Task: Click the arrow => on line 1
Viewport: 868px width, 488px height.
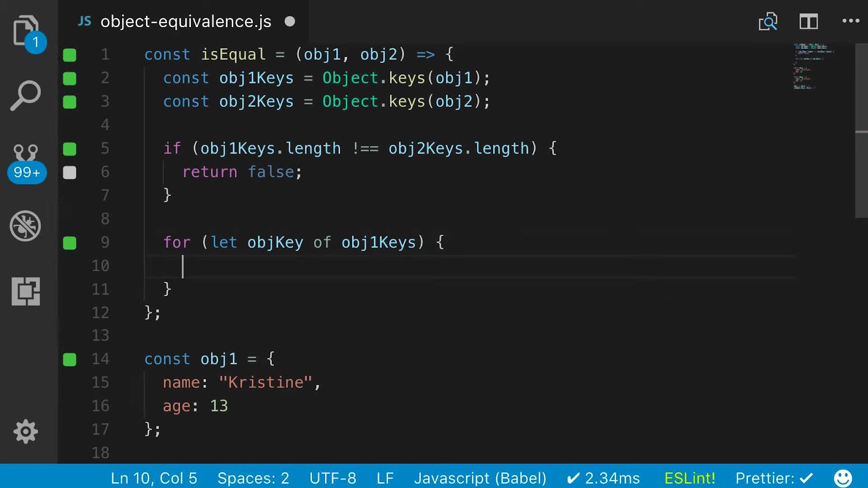Action: pos(425,55)
